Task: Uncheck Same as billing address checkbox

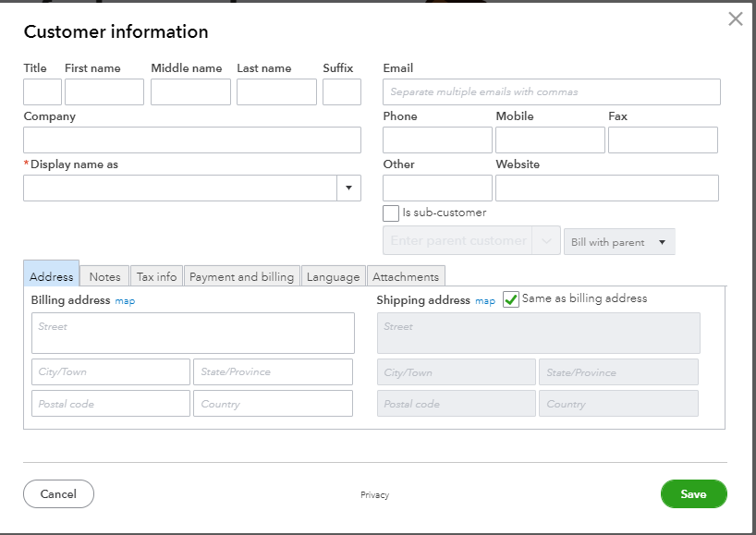Action: [x=511, y=299]
